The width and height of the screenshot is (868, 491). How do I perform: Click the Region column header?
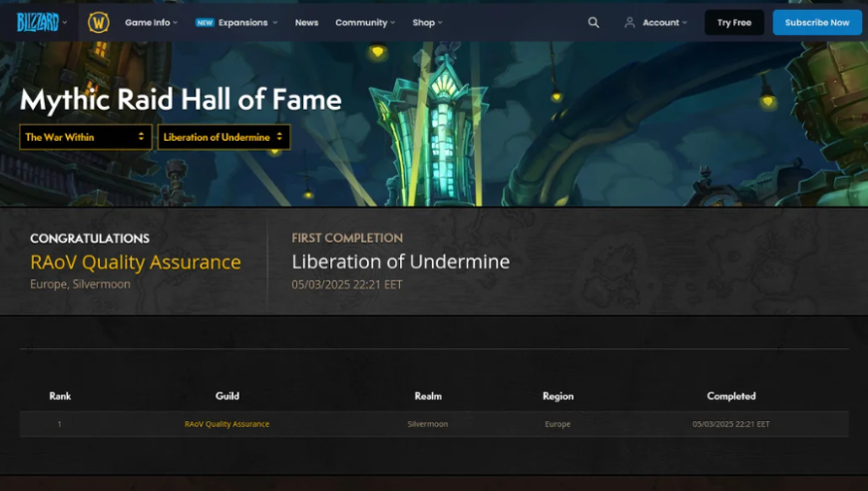558,396
